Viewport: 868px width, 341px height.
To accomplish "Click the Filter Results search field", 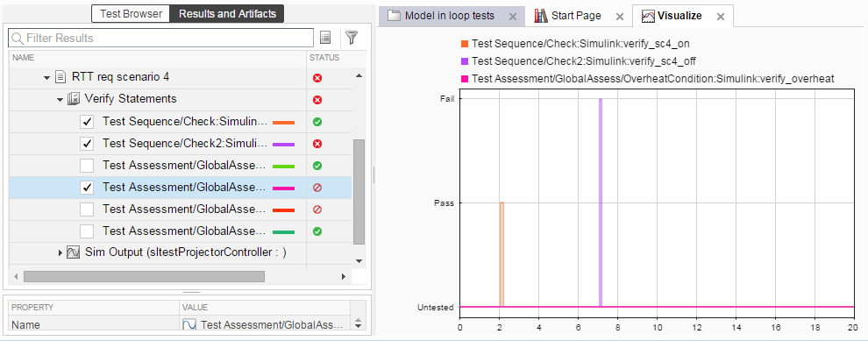I will [161, 39].
